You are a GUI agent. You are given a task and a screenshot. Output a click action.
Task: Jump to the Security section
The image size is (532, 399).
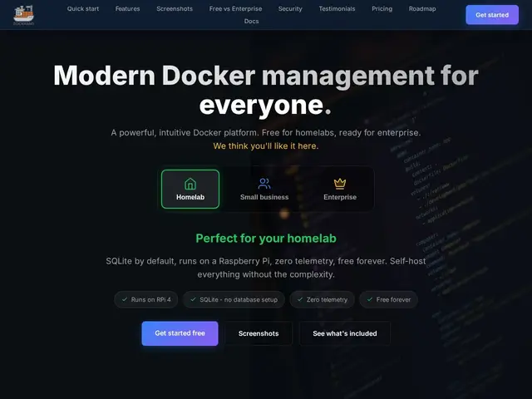[290, 9]
